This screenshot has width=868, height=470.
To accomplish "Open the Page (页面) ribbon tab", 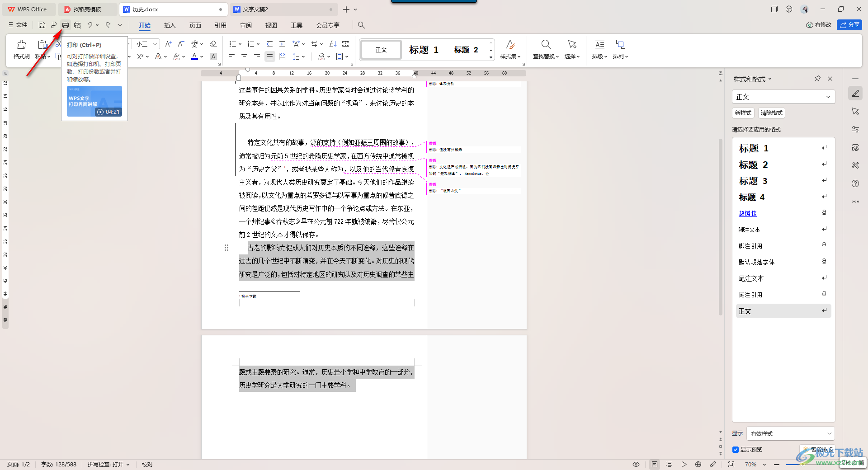I will (x=195, y=25).
